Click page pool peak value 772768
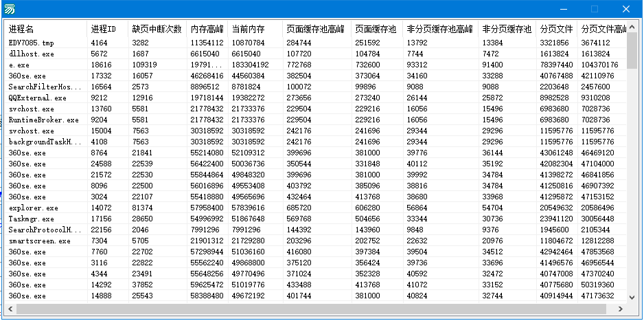 (x=299, y=65)
